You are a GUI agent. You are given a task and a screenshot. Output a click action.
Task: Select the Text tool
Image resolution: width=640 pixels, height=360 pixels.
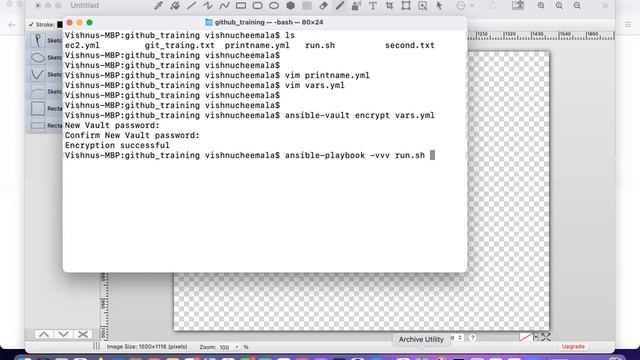(x=373, y=6)
